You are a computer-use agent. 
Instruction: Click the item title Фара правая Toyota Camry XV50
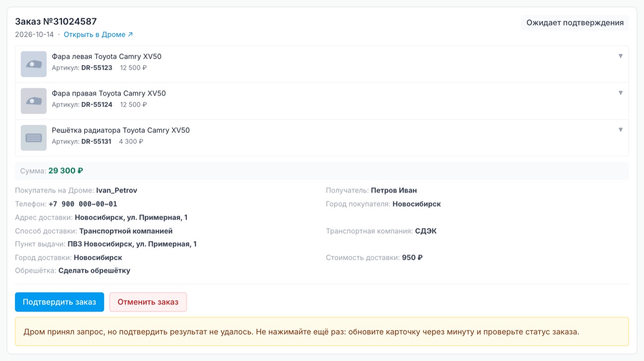pyautogui.click(x=109, y=93)
